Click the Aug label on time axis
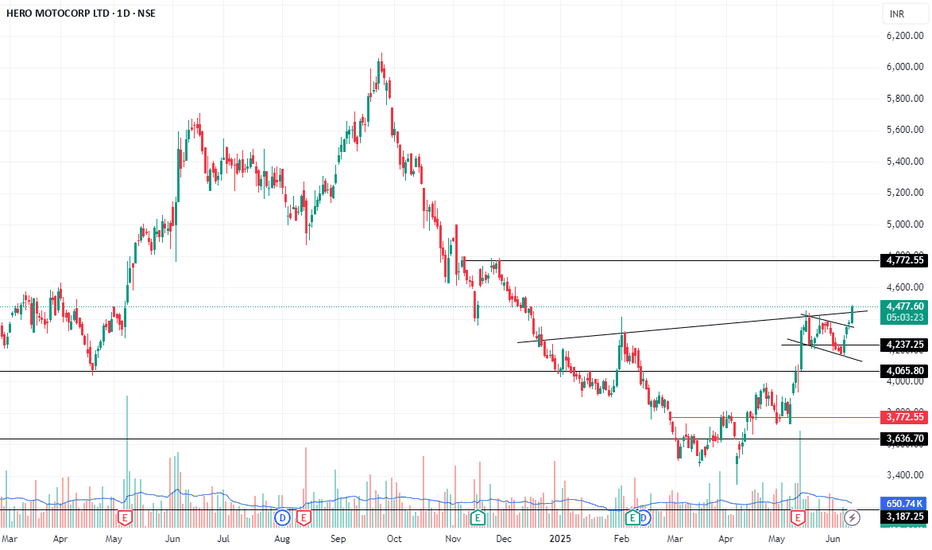The width and height of the screenshot is (932, 550). pyautogui.click(x=282, y=539)
